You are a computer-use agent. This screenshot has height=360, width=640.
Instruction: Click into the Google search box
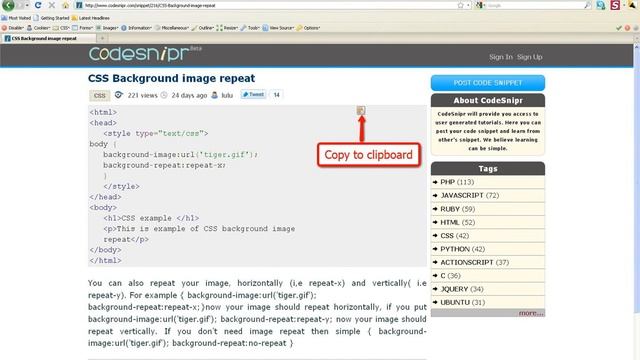tap(535, 5)
